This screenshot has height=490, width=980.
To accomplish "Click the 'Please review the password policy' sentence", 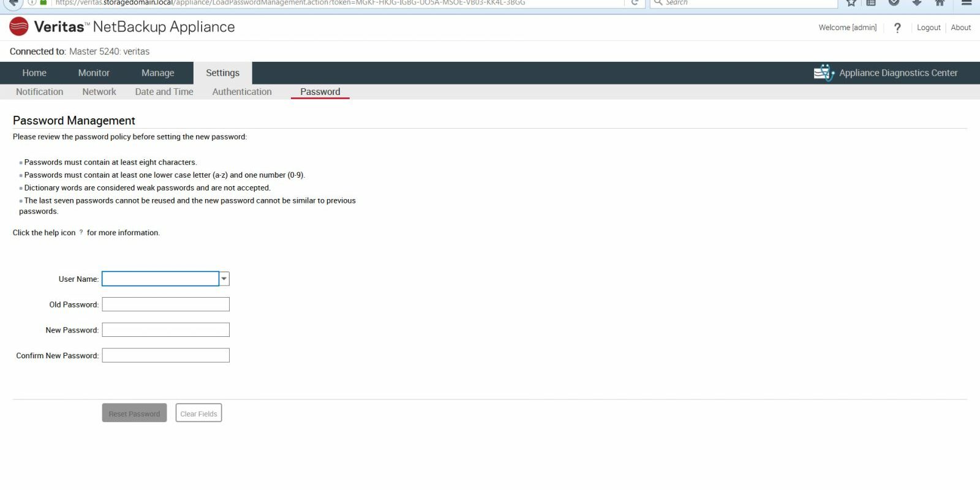I will click(x=130, y=137).
